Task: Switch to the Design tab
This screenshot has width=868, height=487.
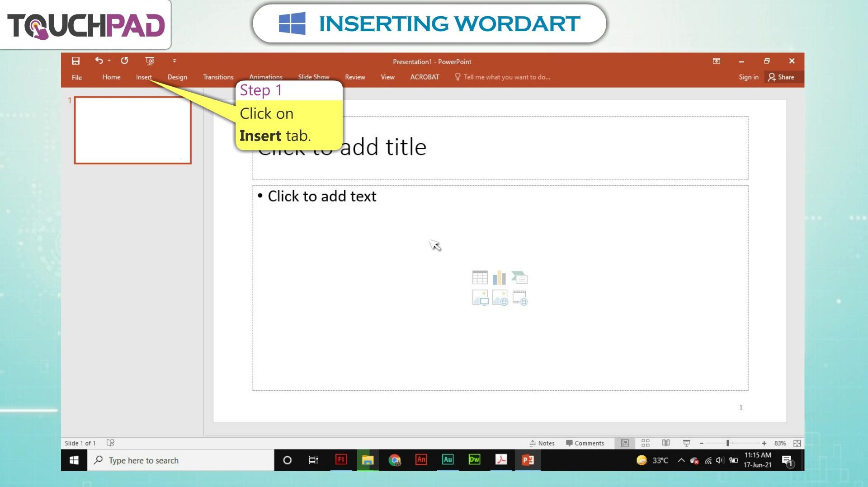Action: [177, 77]
